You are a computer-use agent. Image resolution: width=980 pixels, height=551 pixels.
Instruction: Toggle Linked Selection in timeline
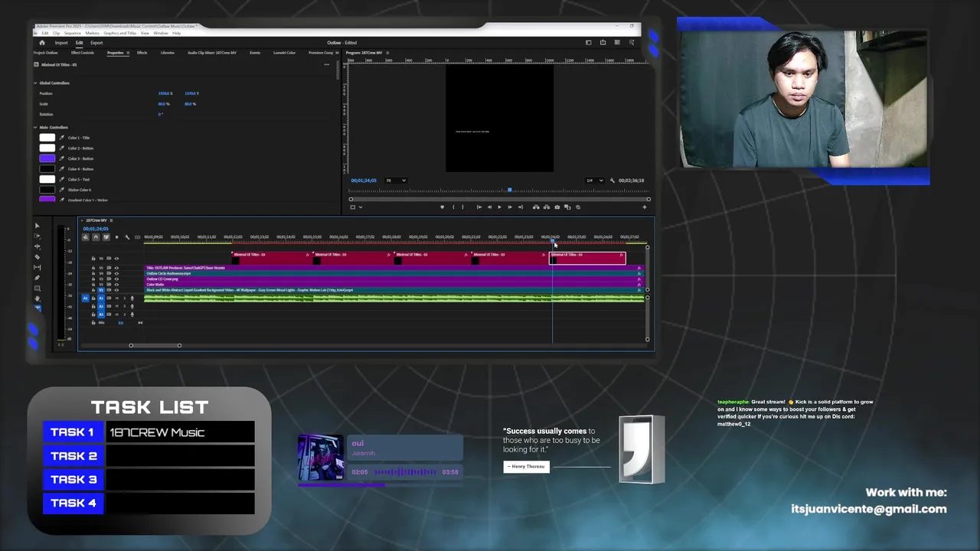(x=106, y=237)
